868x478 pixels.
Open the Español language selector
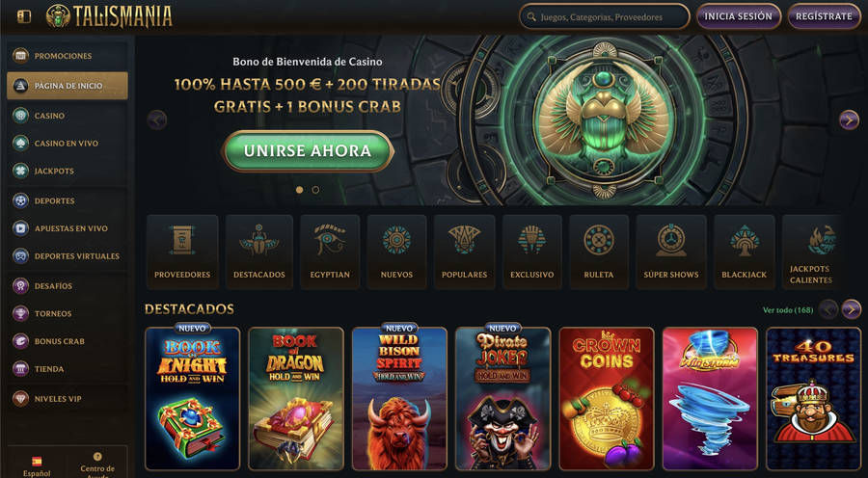pos(37,465)
